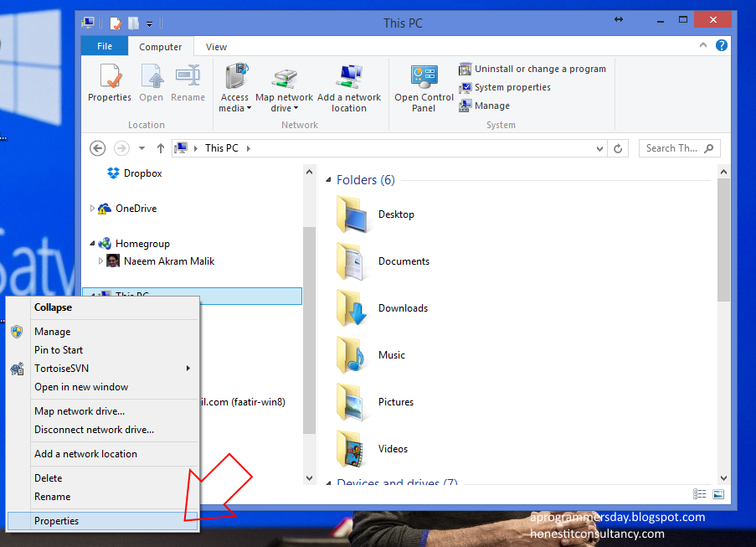Refresh the This PC view
This screenshot has height=547, width=756.
[618, 148]
